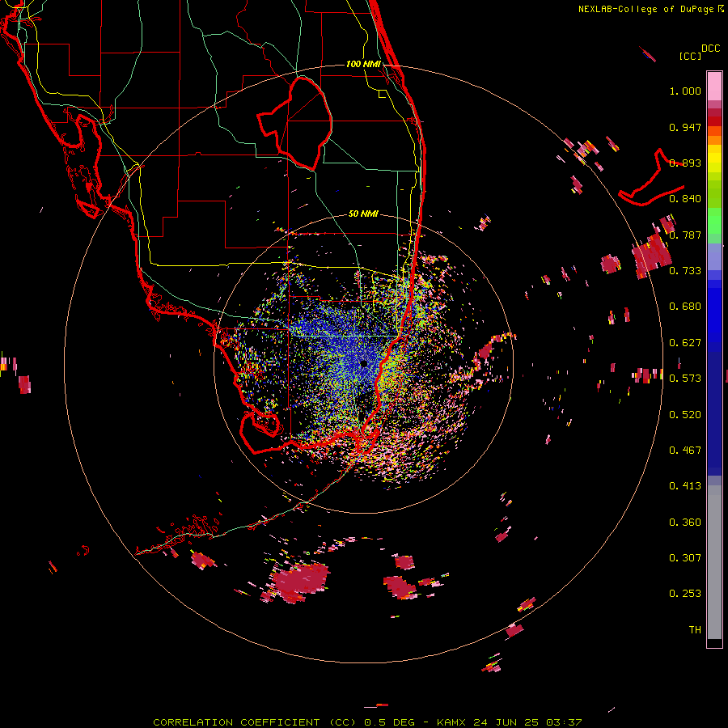
Task: Select the 0.467 color scale value
Action: (x=685, y=451)
